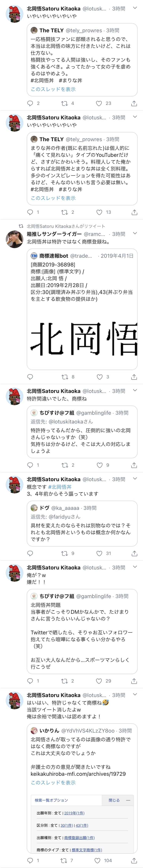Open the chevron menu on 箱推しサンダーライガー tweet
The height and width of the screenshot is (868, 143).
pyautogui.click(x=135, y=233)
